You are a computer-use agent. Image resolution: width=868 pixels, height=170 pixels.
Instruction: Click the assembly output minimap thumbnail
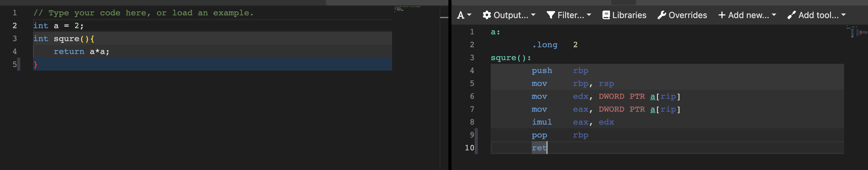pos(856,32)
